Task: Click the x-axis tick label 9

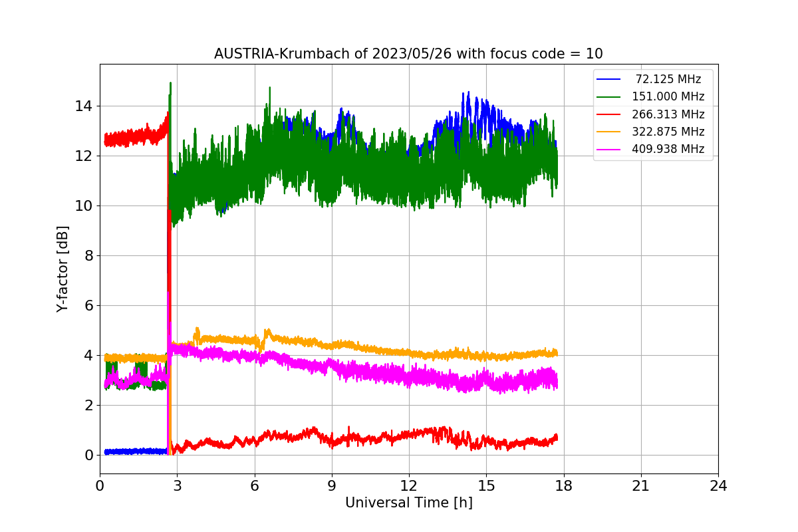Action: (x=332, y=485)
